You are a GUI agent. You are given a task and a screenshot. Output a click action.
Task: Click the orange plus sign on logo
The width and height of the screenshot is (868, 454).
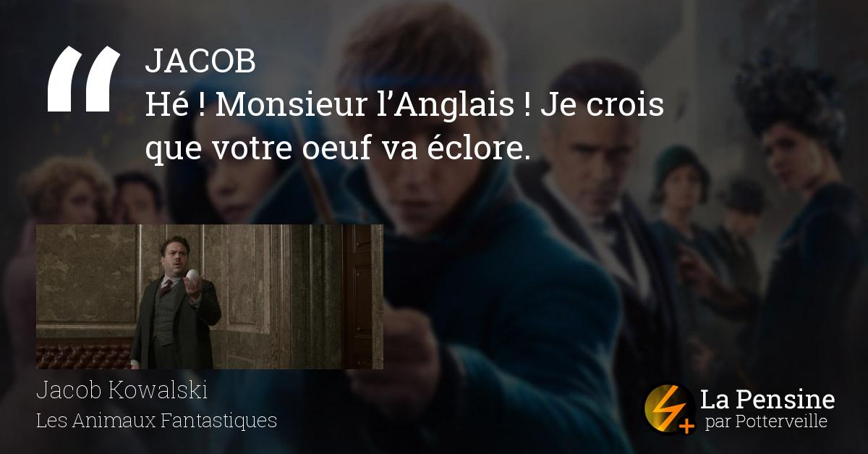[x=686, y=427]
